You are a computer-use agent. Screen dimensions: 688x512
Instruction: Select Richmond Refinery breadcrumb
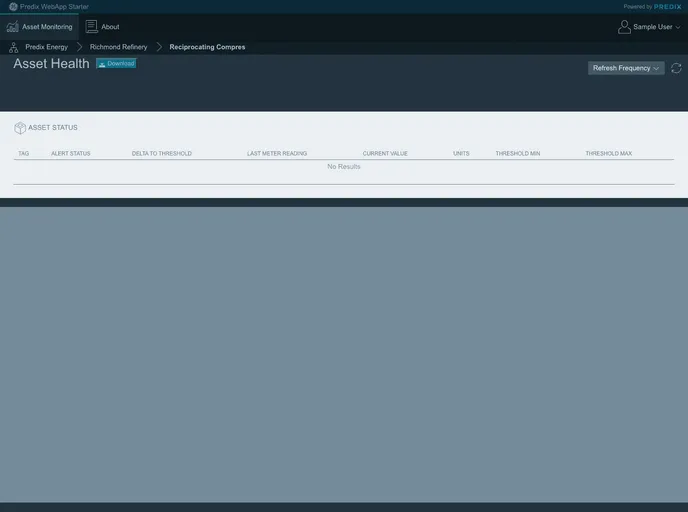click(x=118, y=47)
